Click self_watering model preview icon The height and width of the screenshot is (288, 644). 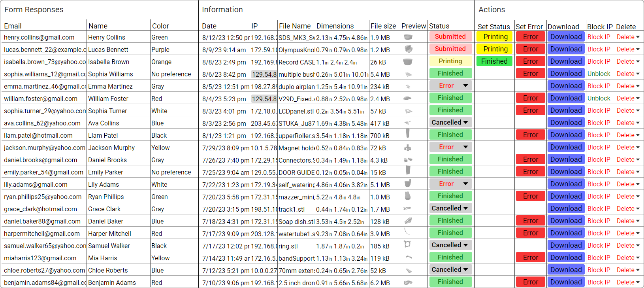(x=408, y=183)
